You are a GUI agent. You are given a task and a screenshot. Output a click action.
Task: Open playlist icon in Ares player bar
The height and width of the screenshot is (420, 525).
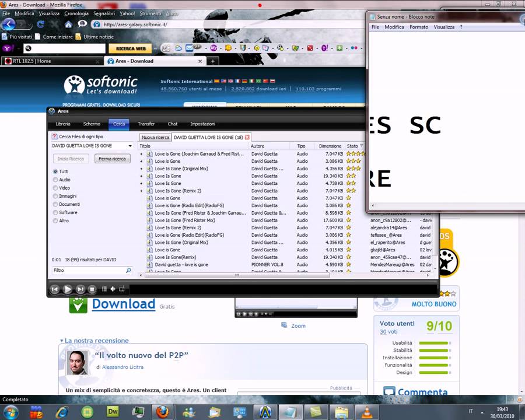click(104, 289)
